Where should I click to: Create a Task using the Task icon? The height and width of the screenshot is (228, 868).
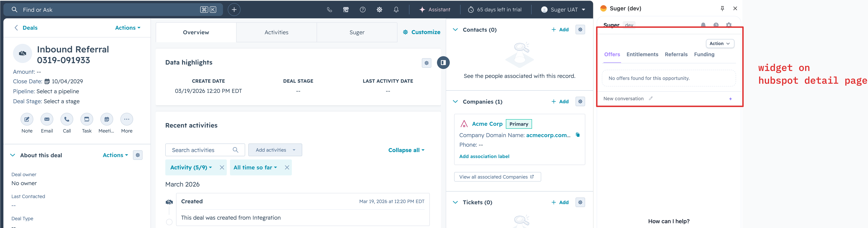[x=87, y=119]
